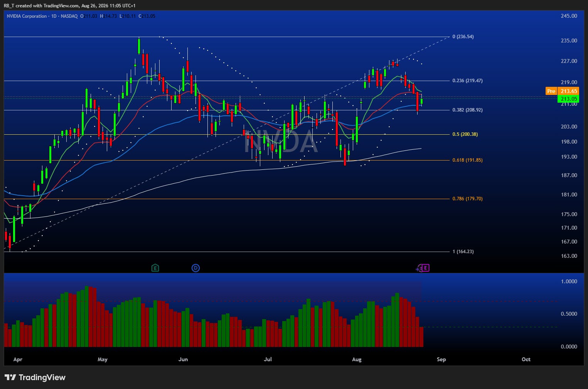
Task: Select the Fibonacci label 0.236 (219.47)
Action: point(467,81)
